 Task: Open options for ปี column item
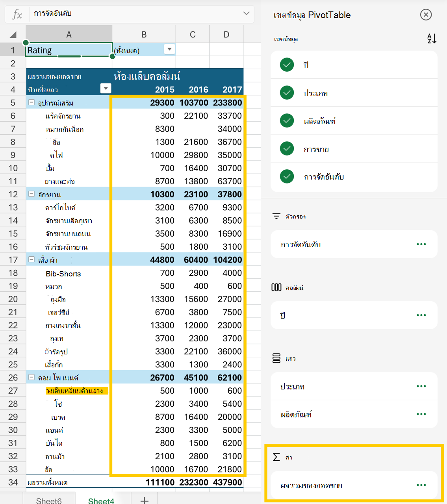click(421, 315)
